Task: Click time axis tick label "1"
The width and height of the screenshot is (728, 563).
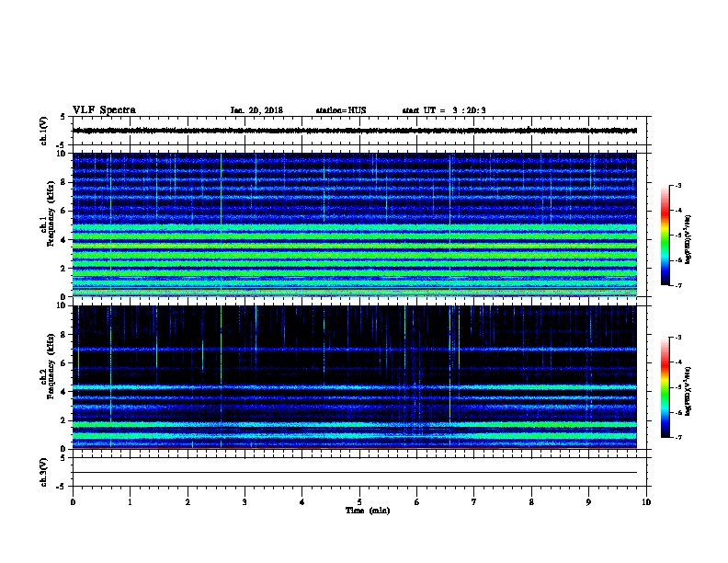Action: (x=130, y=502)
